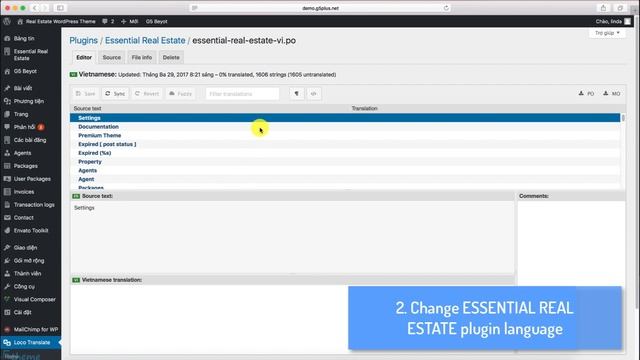This screenshot has height=360, width=640.
Task: Toggle Safari sidebar button
Action: pos(60,8)
